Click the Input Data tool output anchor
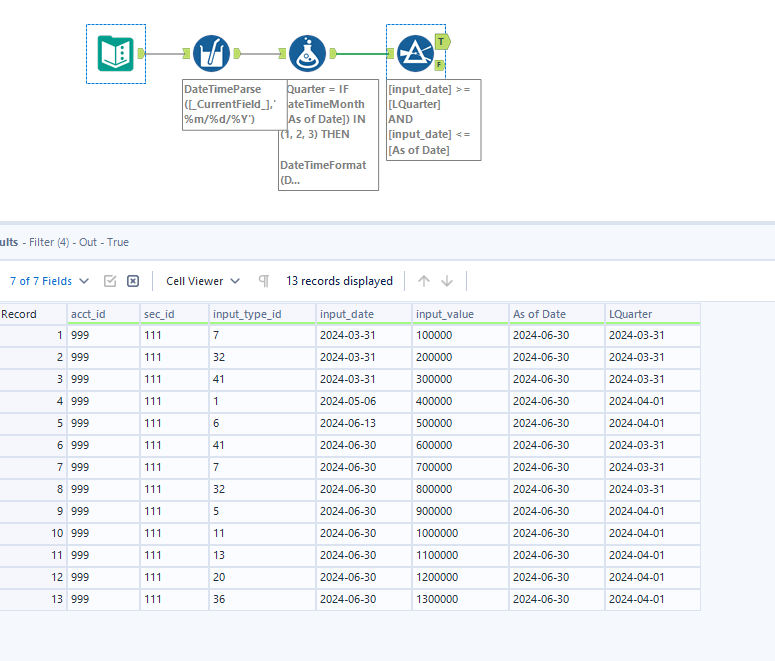Viewport: 775px width, 661px height. point(142,53)
